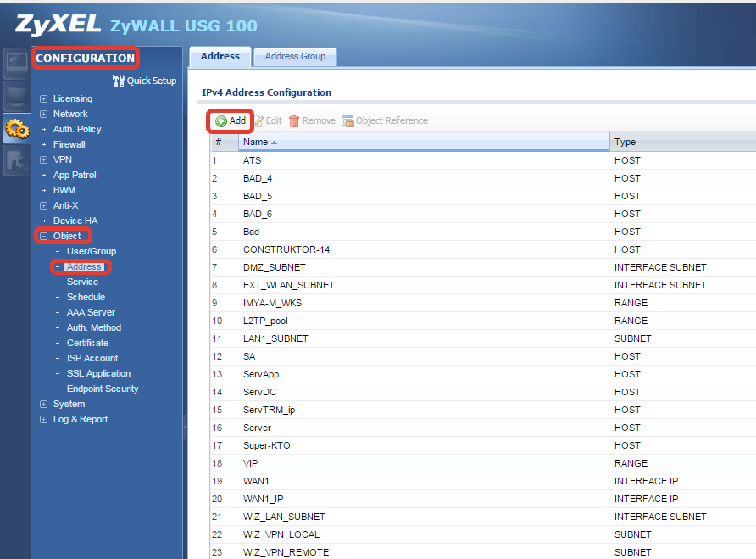Click the green Add button
The height and width of the screenshot is (559, 756).
[231, 120]
